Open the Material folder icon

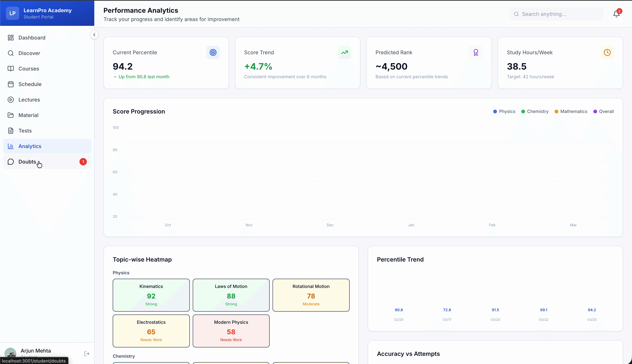pyautogui.click(x=11, y=115)
